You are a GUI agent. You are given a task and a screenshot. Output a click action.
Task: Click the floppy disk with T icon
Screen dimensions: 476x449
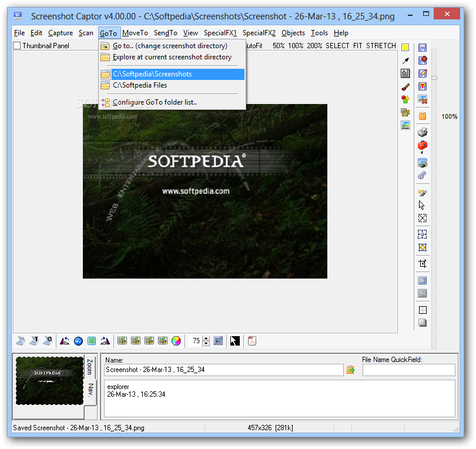click(x=423, y=86)
